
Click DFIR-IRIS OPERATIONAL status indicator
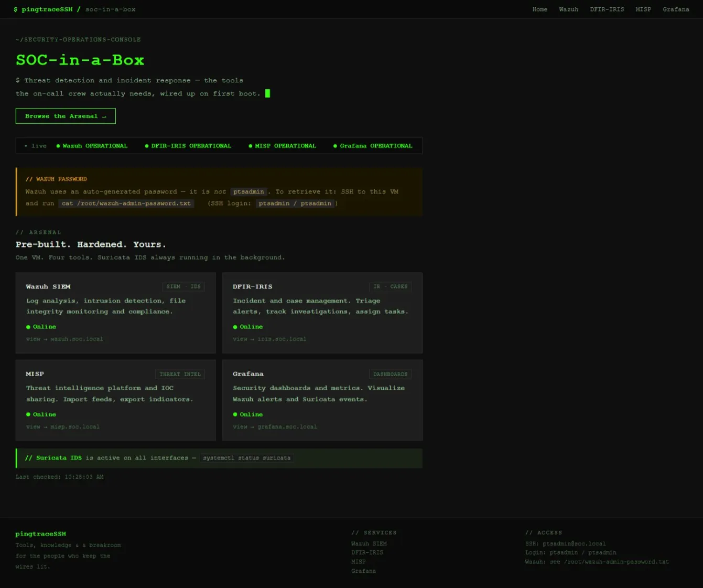[x=188, y=146]
